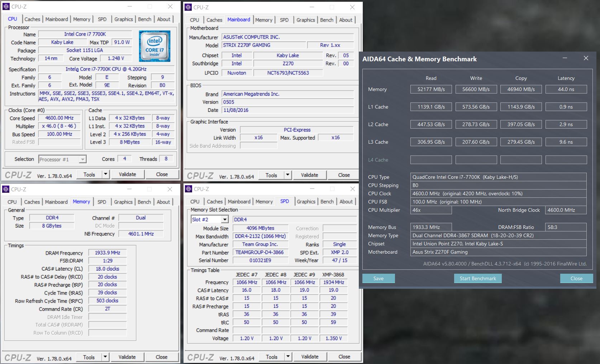Close the AIDA64 window using title bar X
This screenshot has height=364, width=600.
pos(586,58)
